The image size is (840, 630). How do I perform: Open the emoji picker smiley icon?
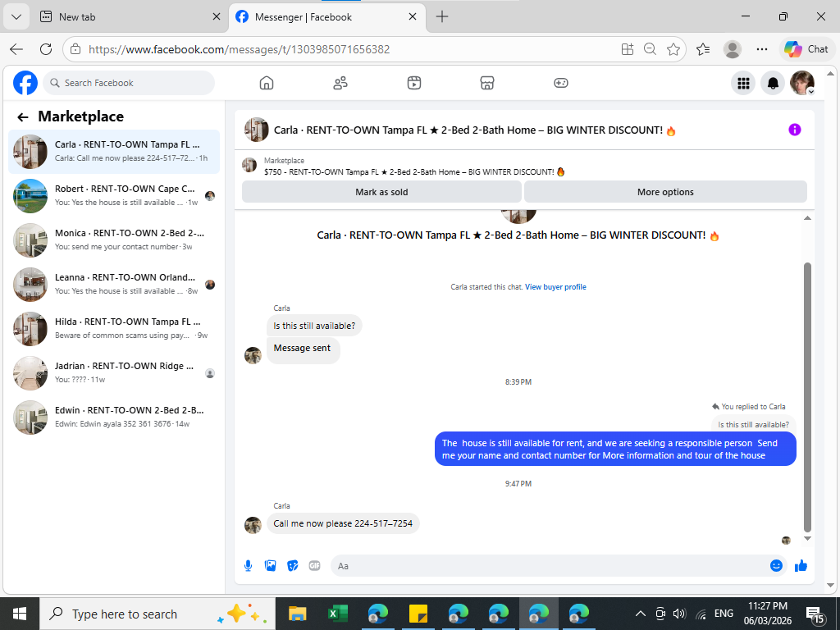pos(776,566)
